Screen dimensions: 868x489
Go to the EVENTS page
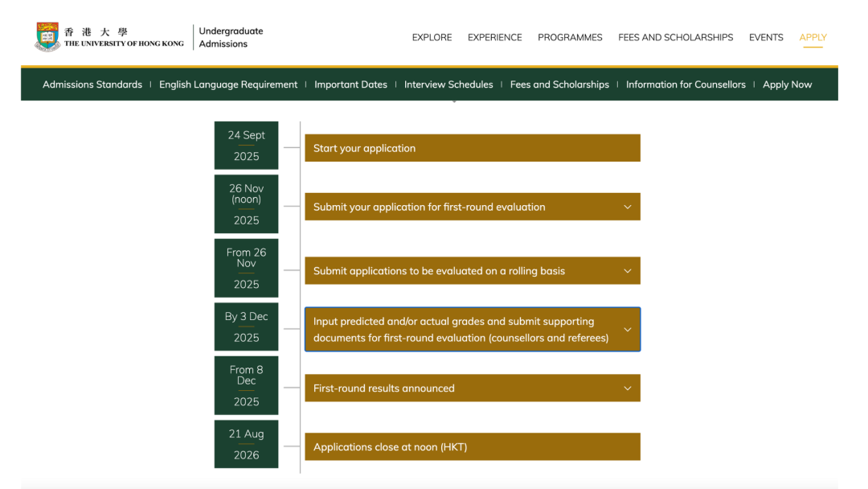click(x=766, y=37)
